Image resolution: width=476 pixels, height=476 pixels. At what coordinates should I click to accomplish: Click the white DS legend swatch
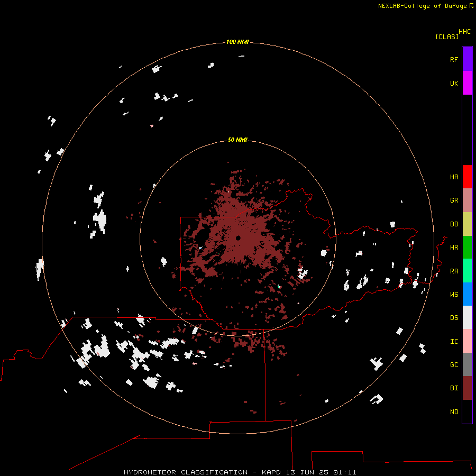point(467,317)
